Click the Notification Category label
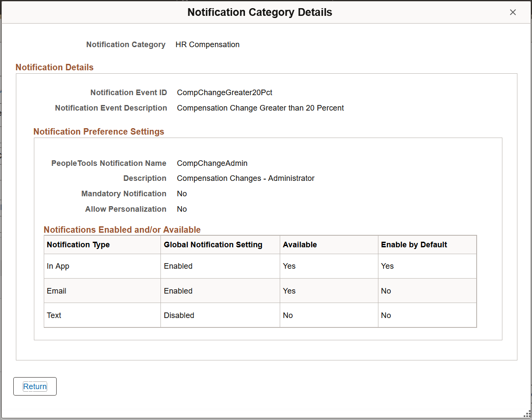Screen dimensions: 532x420 [x=126, y=45]
